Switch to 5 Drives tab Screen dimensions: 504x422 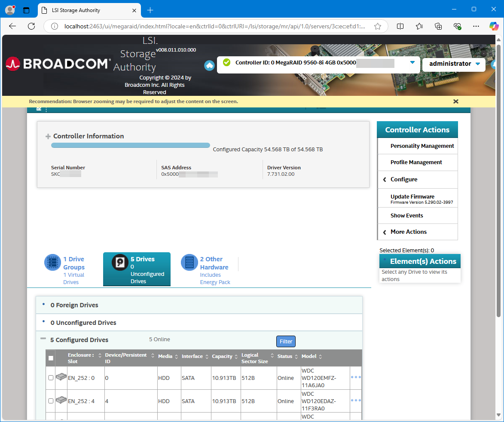coord(137,269)
